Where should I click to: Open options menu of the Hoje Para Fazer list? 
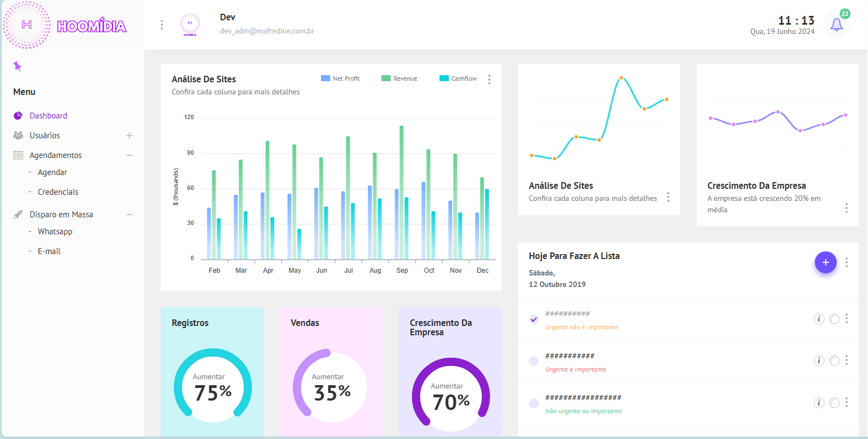coord(847,262)
